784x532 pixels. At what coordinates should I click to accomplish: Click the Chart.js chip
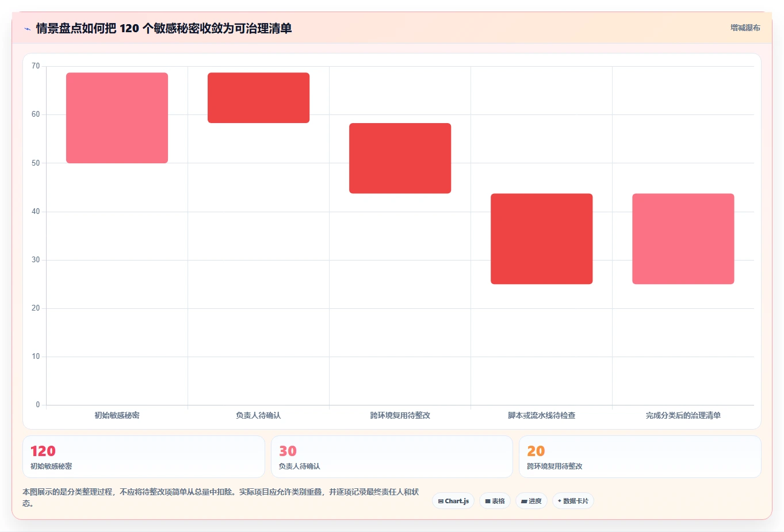tap(453, 501)
